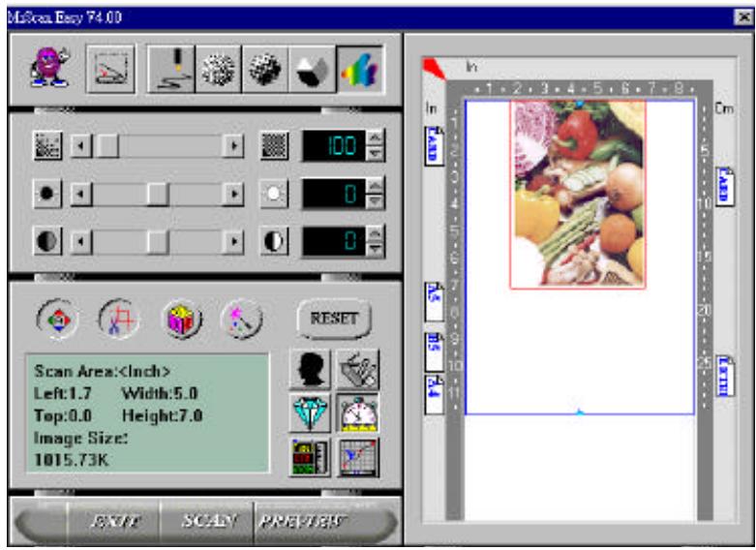Click the resolution value field showing 100
The image size is (756, 550).
(x=335, y=145)
